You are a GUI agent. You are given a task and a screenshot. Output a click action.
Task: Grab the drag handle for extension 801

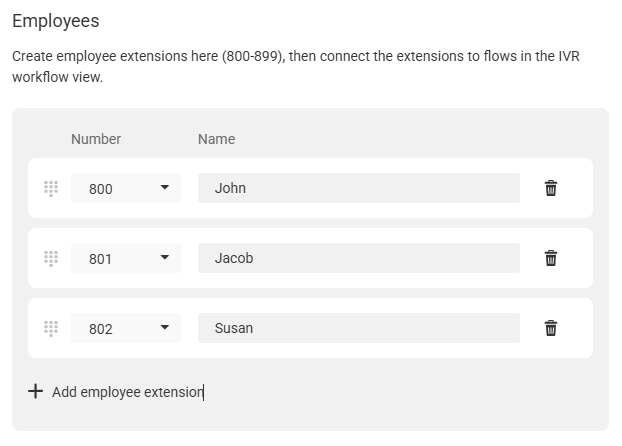pyautogui.click(x=51, y=259)
